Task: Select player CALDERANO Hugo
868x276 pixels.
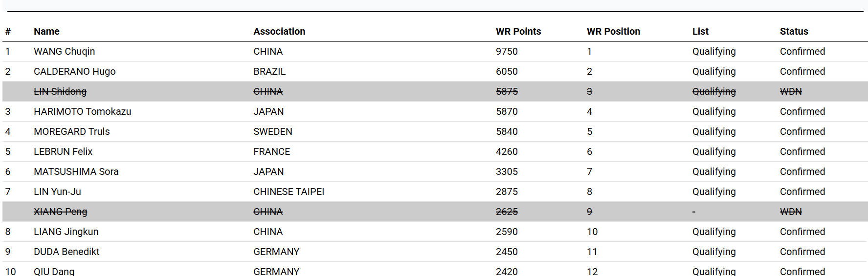Action: [74, 71]
